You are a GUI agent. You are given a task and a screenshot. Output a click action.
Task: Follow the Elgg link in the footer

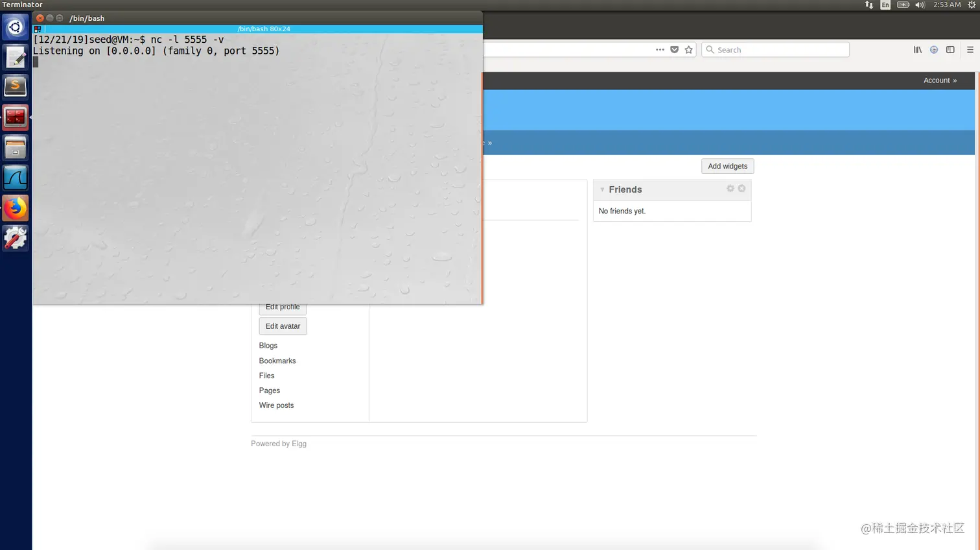point(299,444)
